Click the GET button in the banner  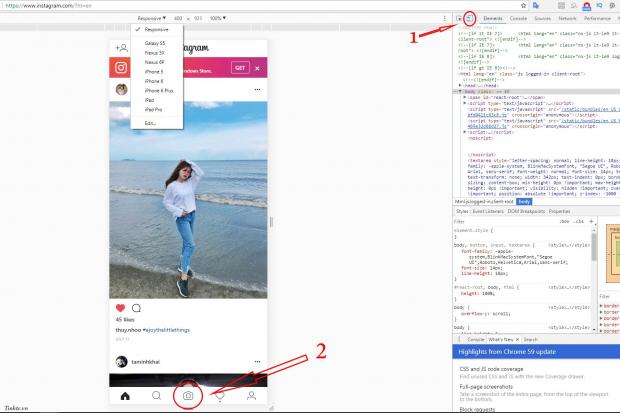240,68
